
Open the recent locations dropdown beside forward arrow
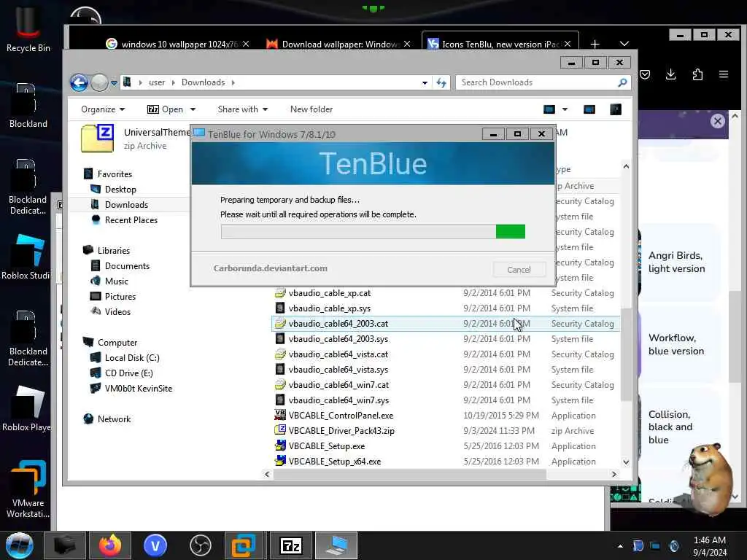[x=114, y=83]
